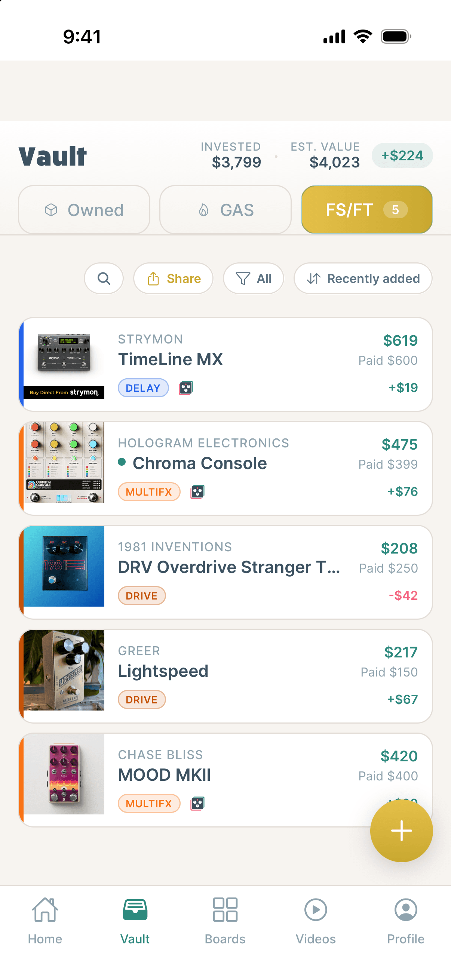Share the vault list
Screen dimensions: 451x980
coord(173,278)
